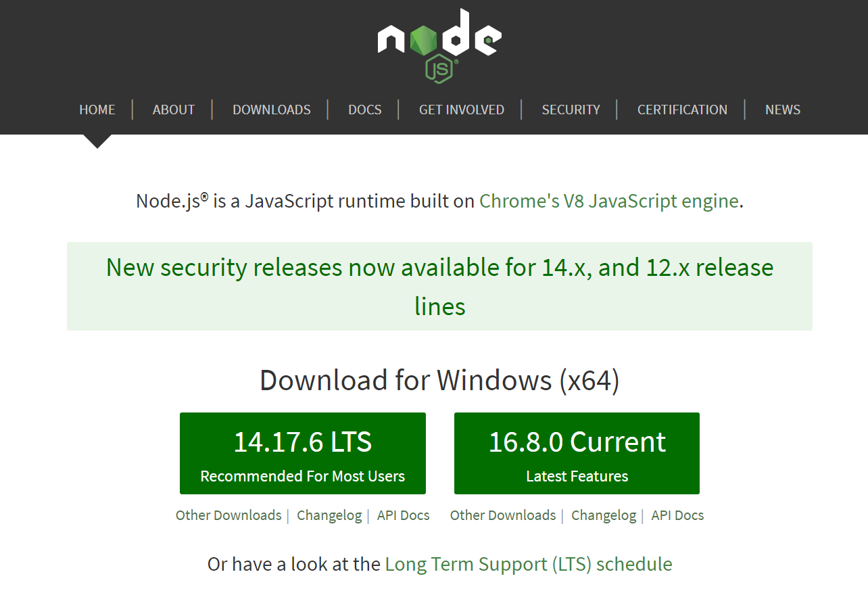Open API Docs for the Current release
This screenshot has height=591, width=868.
click(677, 515)
